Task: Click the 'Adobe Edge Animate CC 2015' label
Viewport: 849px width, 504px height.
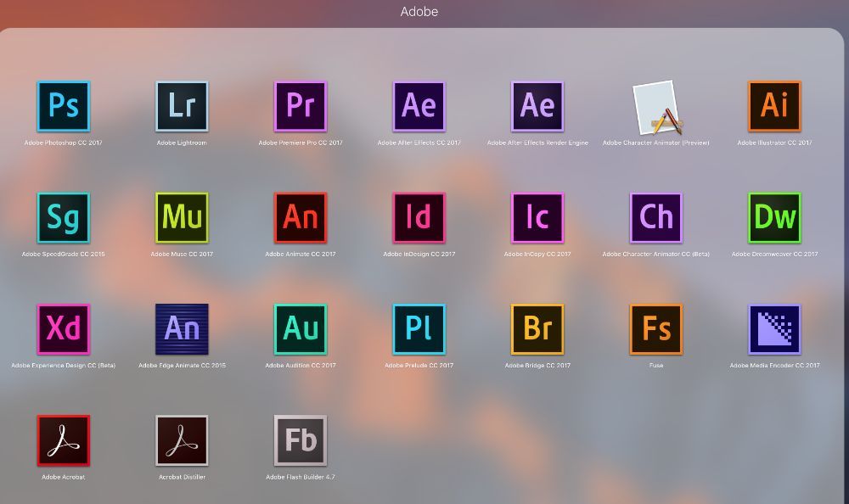Action: [x=182, y=366]
